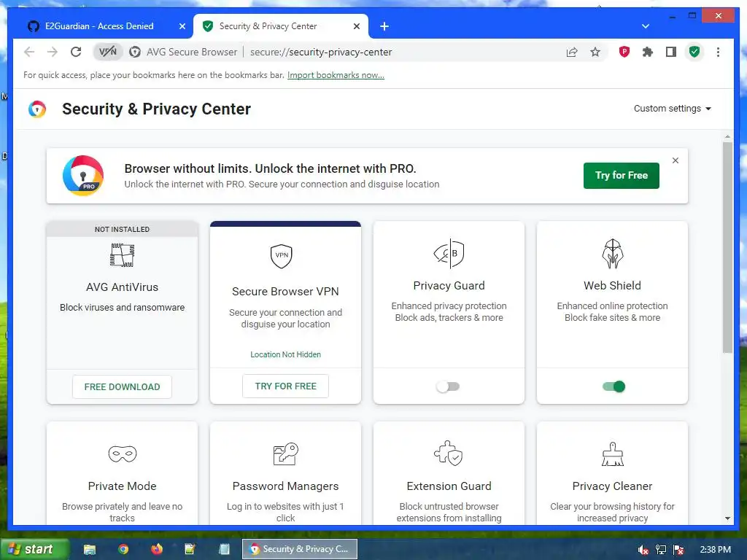Image resolution: width=747 pixels, height=560 pixels.
Task: Click the muted volume tray icon
Action: (643, 550)
